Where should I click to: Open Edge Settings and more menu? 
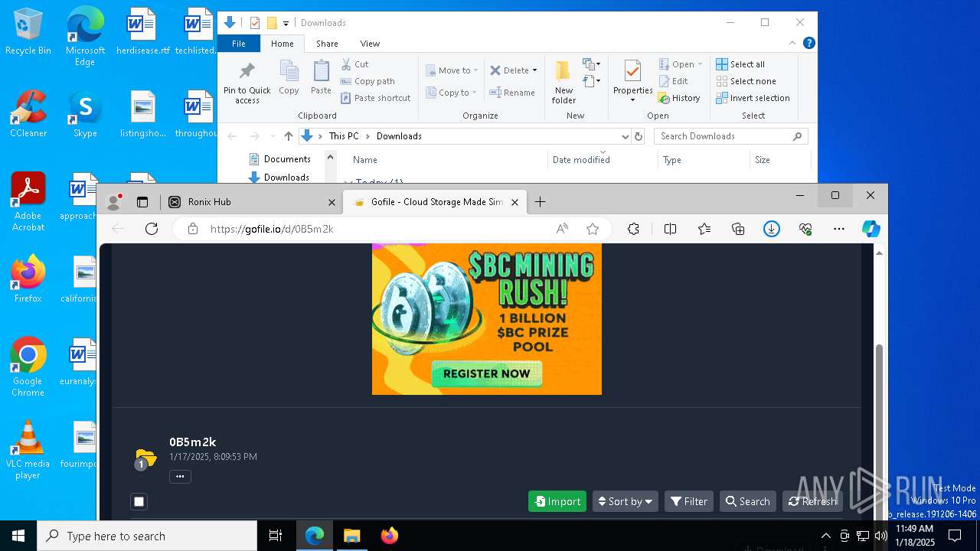pyautogui.click(x=839, y=229)
